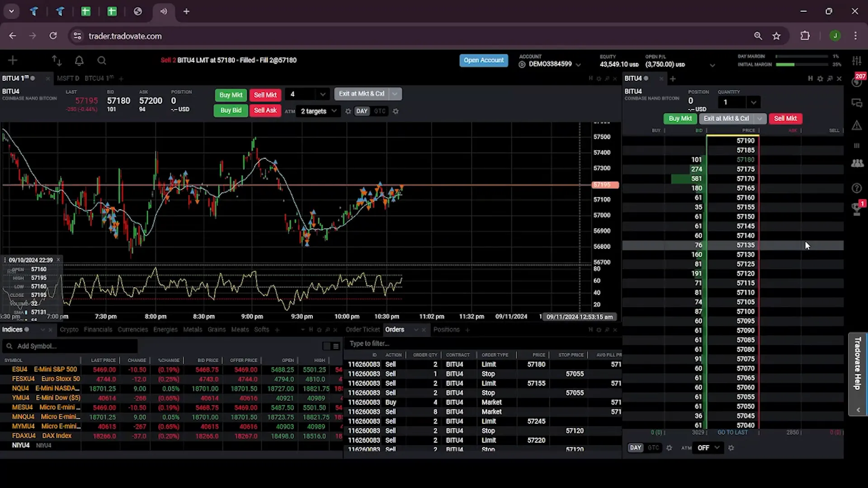Open the Financials watchlist tab
This screenshot has height=488, width=868.
click(98, 330)
